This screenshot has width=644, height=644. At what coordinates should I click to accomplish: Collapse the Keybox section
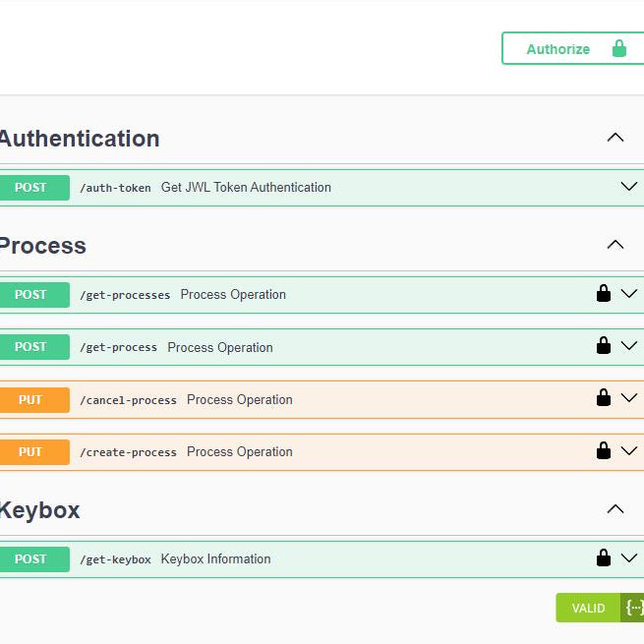click(615, 509)
